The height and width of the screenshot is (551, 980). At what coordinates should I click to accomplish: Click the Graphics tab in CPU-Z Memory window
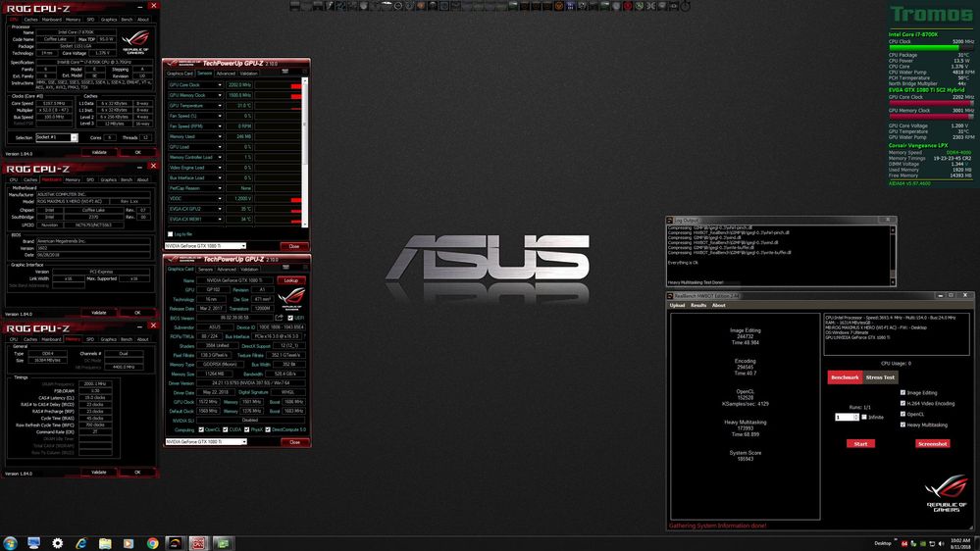(108, 339)
